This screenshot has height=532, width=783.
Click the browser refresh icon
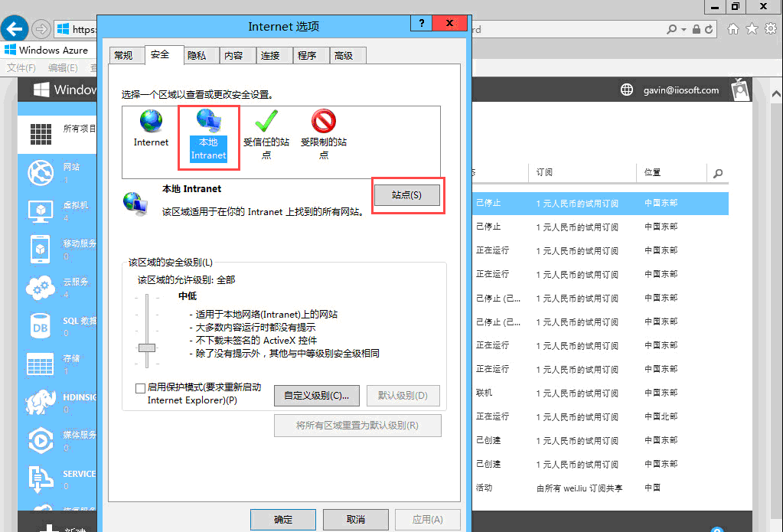click(x=709, y=30)
